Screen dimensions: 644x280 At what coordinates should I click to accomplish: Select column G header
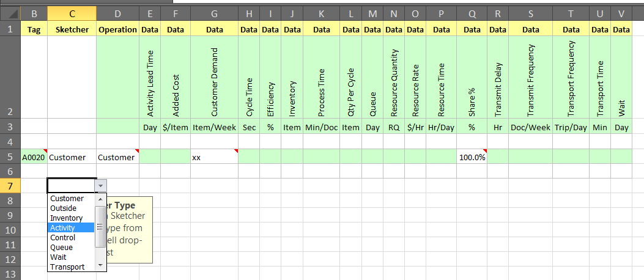(215, 14)
